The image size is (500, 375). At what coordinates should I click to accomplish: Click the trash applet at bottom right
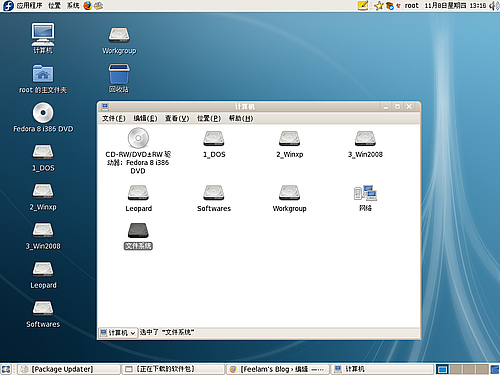pos(495,369)
